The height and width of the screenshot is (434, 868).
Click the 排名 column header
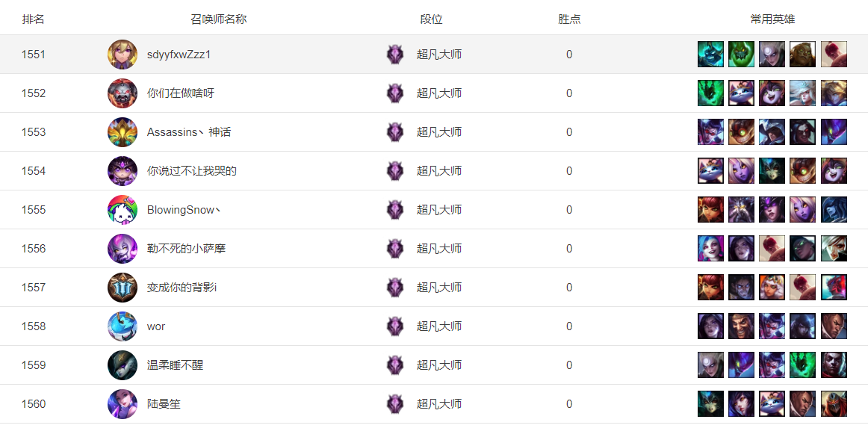coord(33,19)
